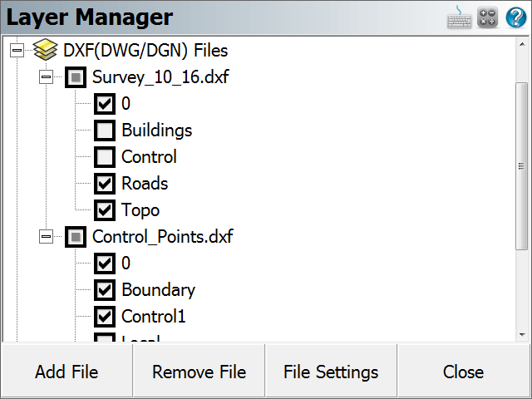Open File Settings

click(331, 372)
